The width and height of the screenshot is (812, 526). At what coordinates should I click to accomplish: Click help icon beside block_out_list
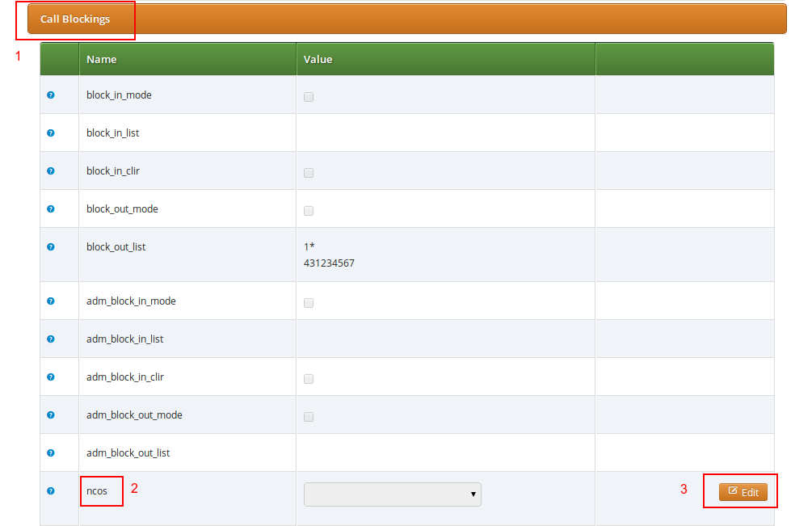(x=51, y=247)
